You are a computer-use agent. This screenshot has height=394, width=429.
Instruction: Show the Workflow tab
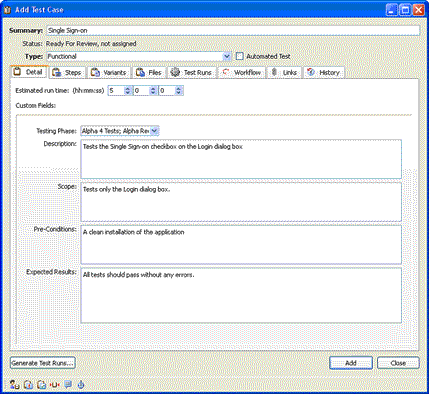coord(242,73)
